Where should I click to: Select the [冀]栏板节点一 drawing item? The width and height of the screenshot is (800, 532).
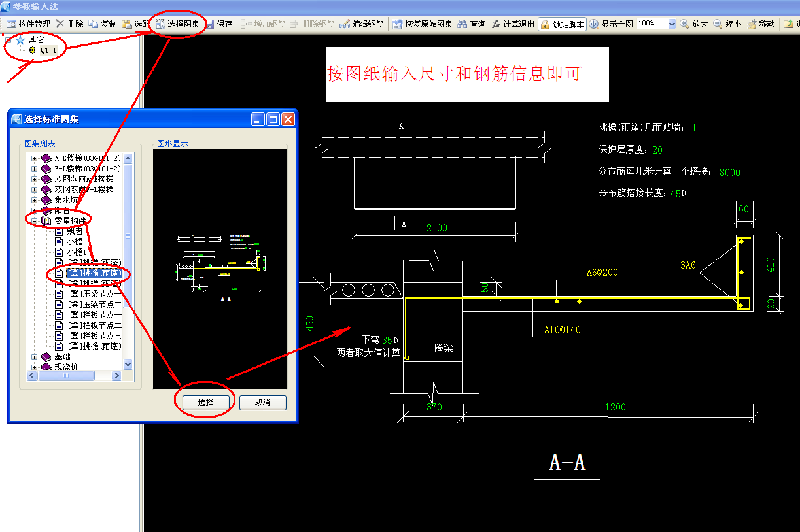(x=94, y=315)
